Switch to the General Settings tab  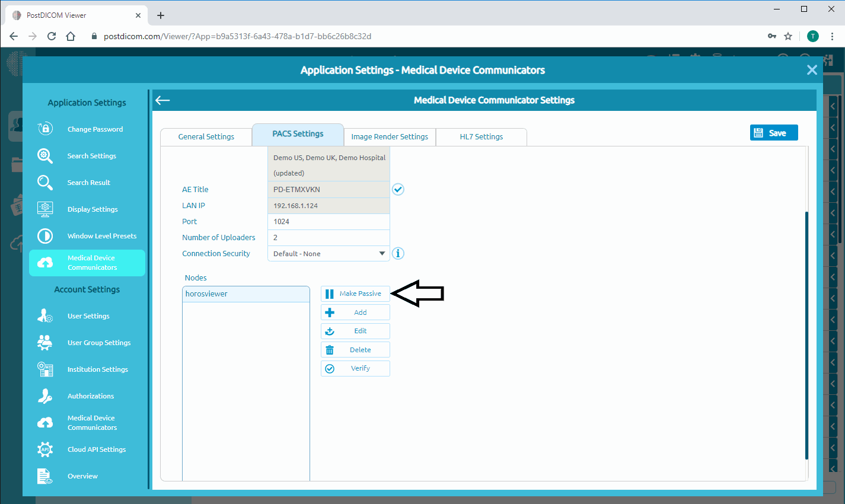click(206, 136)
